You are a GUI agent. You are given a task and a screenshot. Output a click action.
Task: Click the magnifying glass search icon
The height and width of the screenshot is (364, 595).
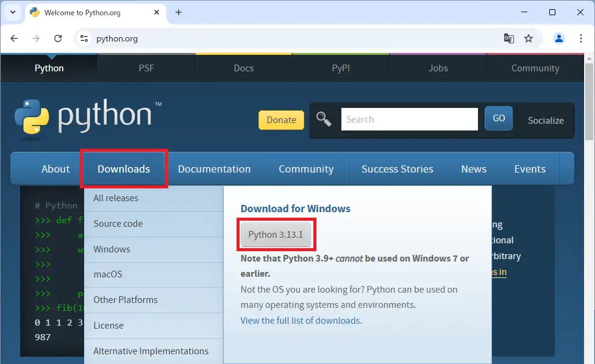point(324,119)
